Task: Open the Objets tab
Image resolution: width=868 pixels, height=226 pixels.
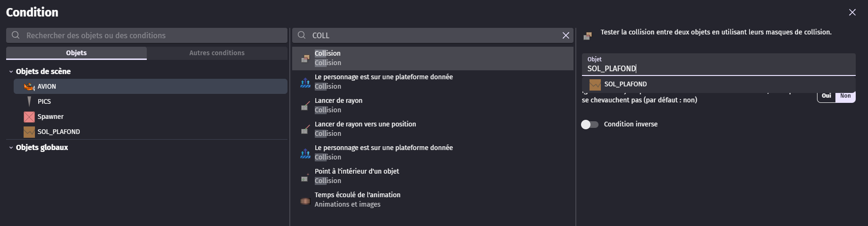Action: [76, 53]
